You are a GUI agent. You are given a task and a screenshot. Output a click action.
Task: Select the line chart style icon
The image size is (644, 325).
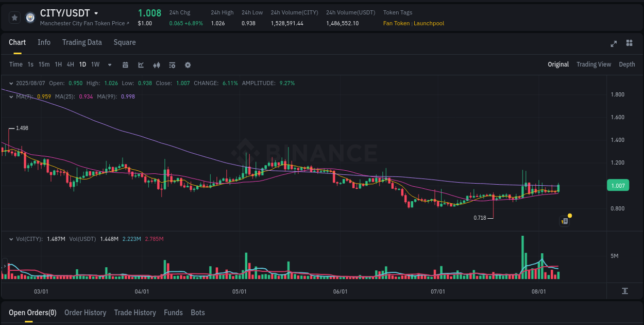coord(141,64)
